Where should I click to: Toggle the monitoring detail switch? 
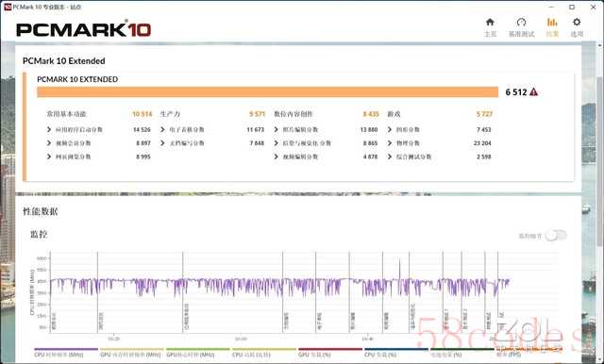pos(556,236)
